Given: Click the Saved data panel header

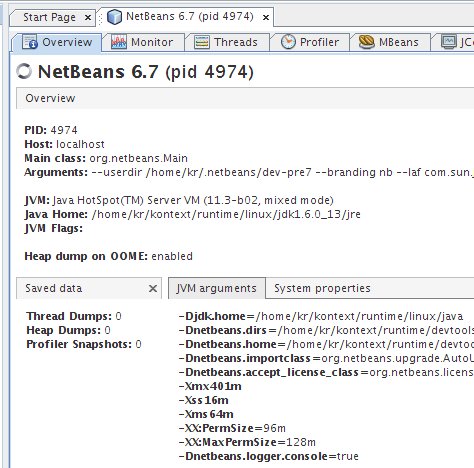Looking at the screenshot, I should click(x=89, y=288).
